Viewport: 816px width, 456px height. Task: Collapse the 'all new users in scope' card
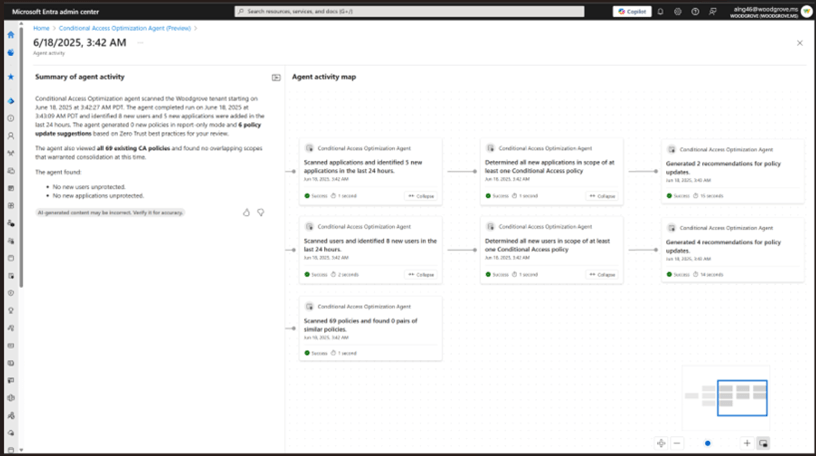(x=602, y=274)
